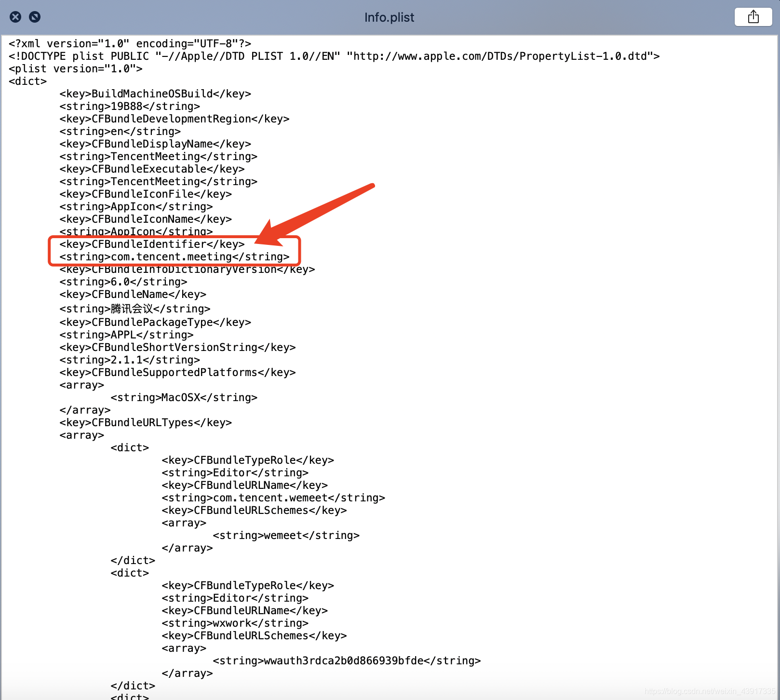Click TencentMeeting string under CFBundleDisplayName
Screen dimensions: 780x700
pos(159,156)
